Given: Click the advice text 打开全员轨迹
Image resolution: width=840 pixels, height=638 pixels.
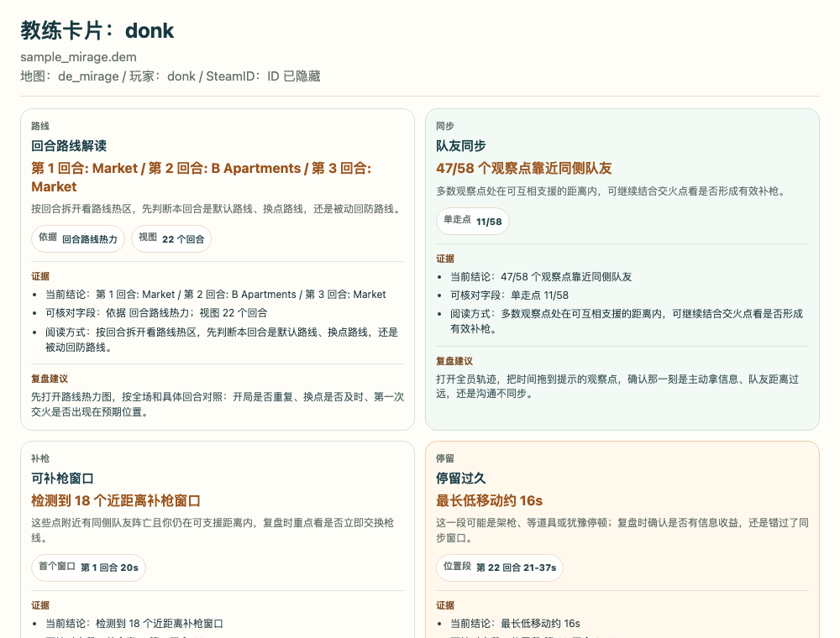Looking at the screenshot, I should click(x=617, y=386).
